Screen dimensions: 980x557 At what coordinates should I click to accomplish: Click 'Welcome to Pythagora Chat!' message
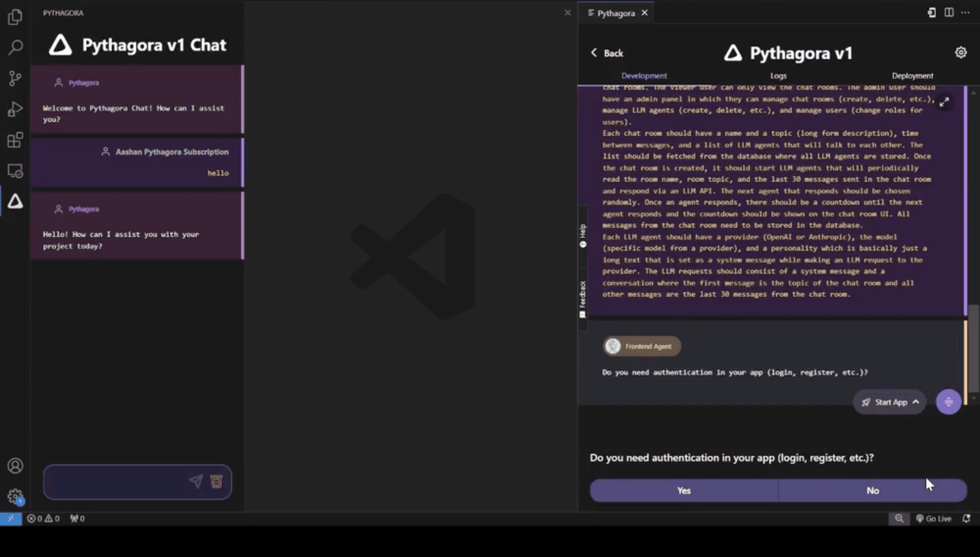pyautogui.click(x=134, y=113)
